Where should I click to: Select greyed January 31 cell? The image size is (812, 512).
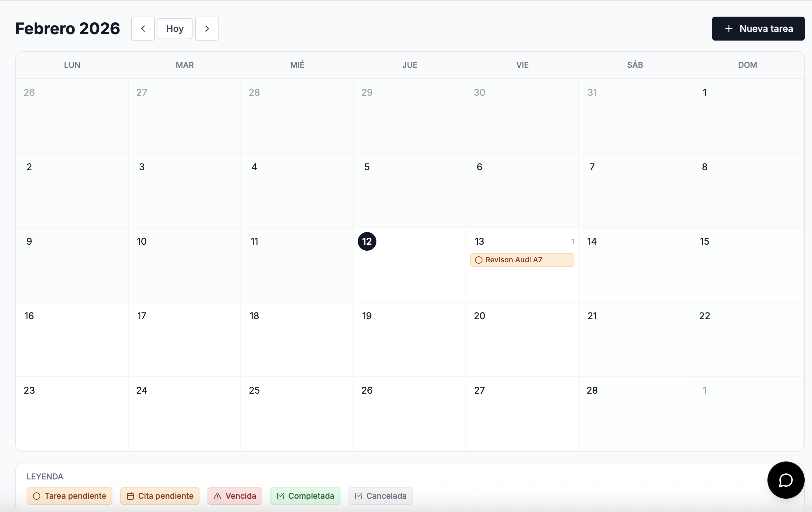coord(635,116)
